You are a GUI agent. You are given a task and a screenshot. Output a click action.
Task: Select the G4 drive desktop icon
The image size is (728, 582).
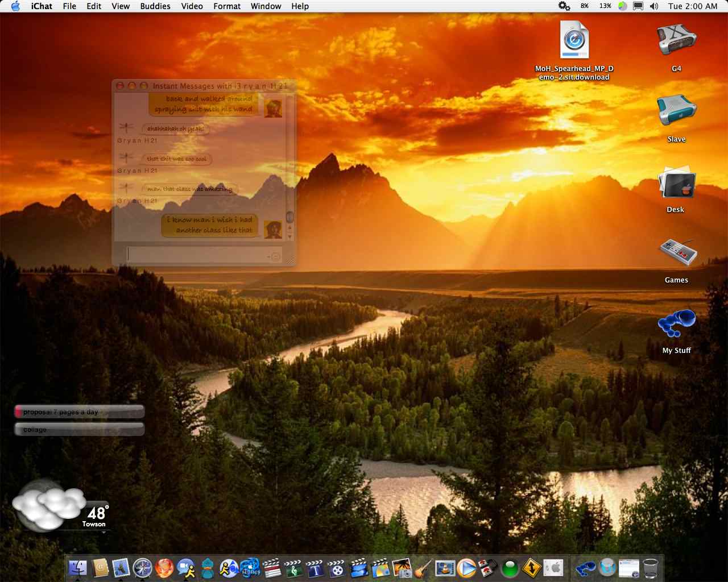coord(676,40)
